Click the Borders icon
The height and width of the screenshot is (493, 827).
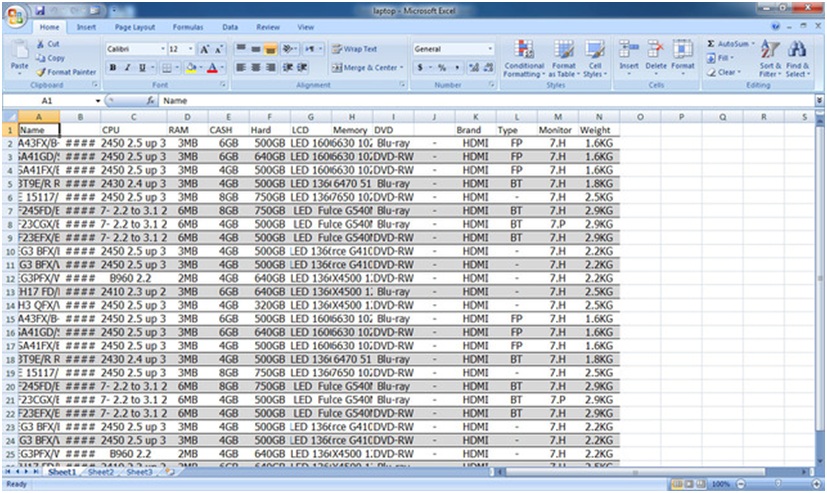tap(167, 68)
